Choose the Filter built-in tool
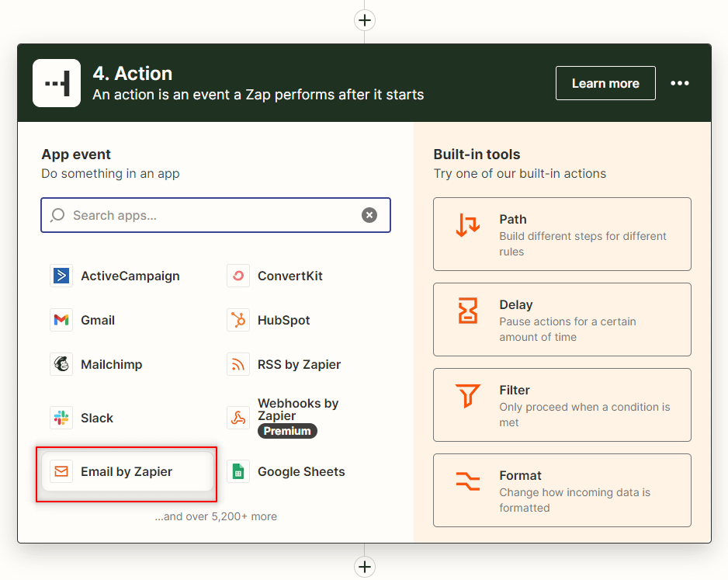 562,405
